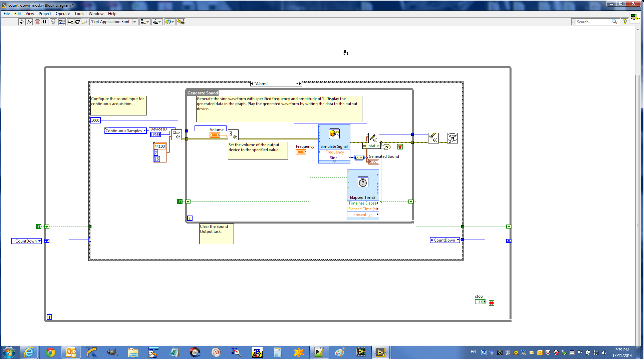Click the Search input field
The image size is (644, 359).
pos(593,22)
